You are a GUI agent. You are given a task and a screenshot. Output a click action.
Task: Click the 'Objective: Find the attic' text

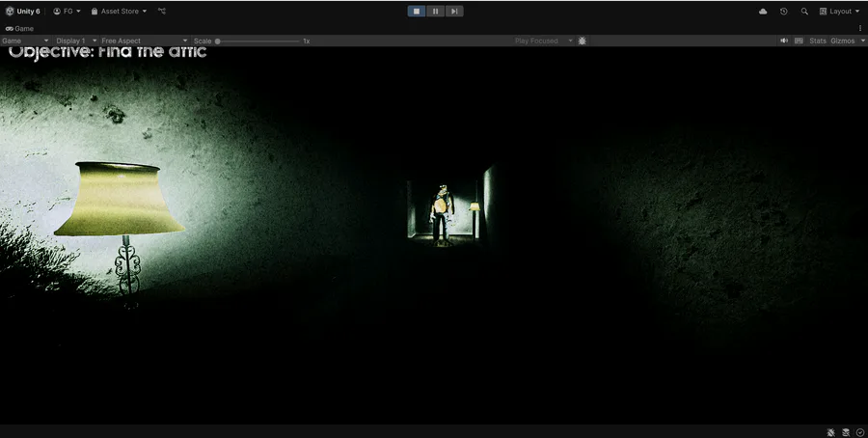(x=108, y=52)
